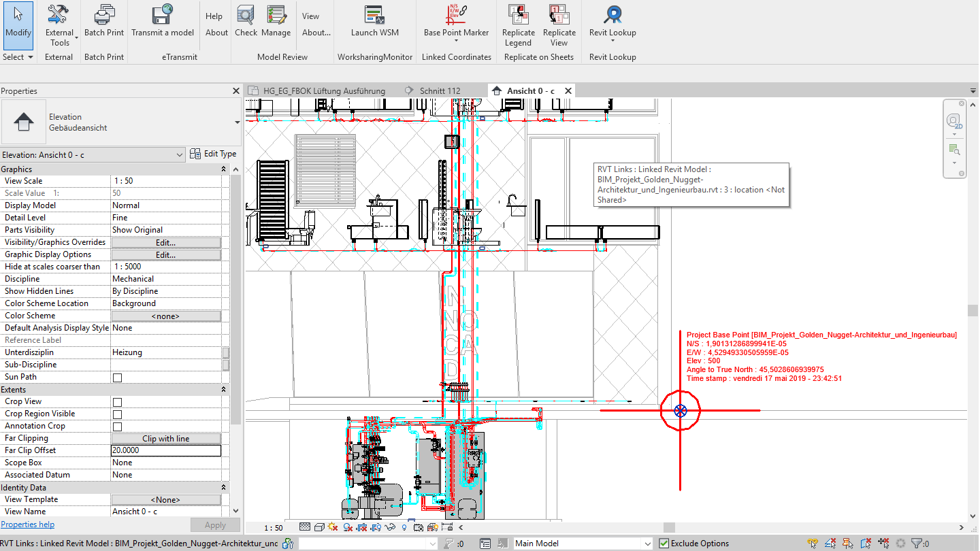Click the Transmit a model tool
Image resolution: width=980 pixels, height=551 pixels.
(163, 20)
